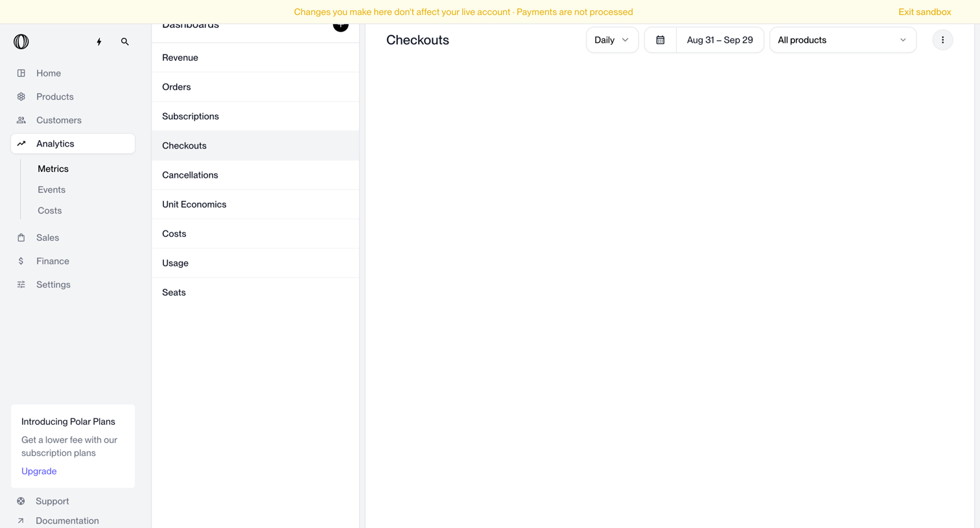This screenshot has width=980, height=528.
Task: Navigate to Home text label
Action: (49, 73)
